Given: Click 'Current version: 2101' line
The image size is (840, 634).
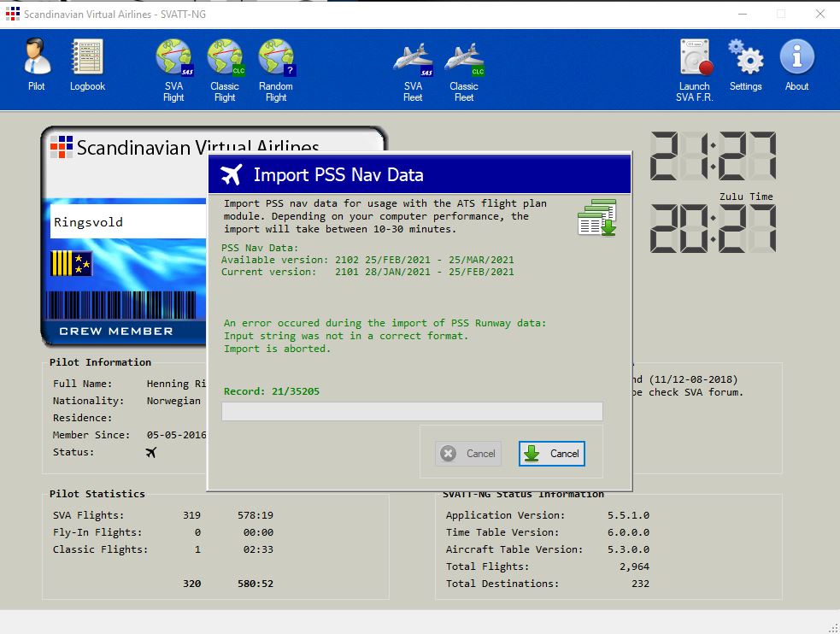Looking at the screenshot, I should 367,272.
